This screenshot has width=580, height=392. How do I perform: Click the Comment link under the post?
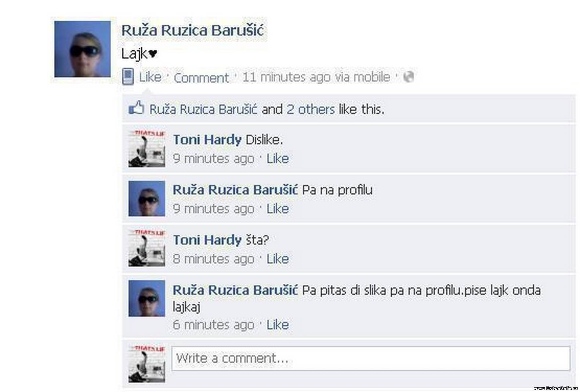201,78
